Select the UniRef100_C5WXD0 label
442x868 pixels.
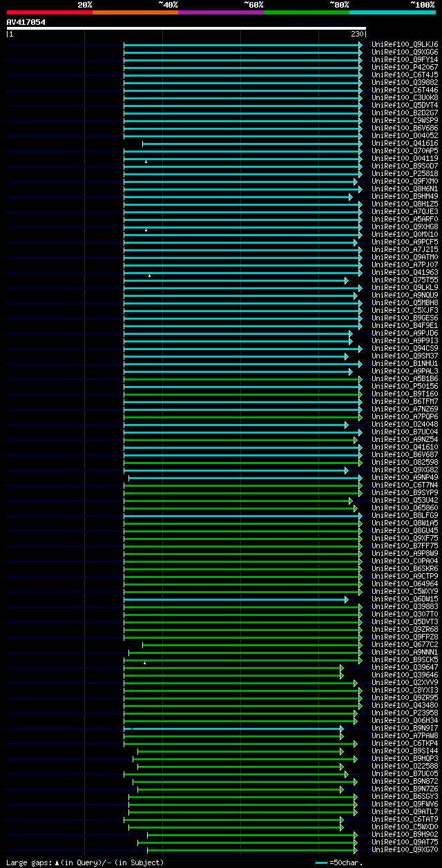405,827
